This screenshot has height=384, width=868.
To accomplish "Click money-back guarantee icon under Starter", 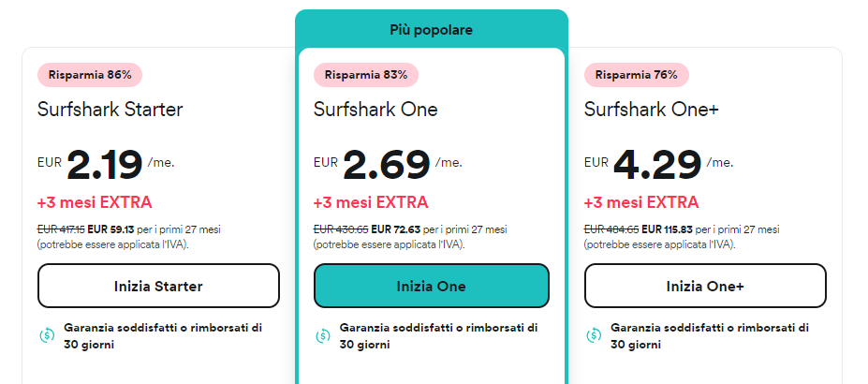I will [46, 335].
